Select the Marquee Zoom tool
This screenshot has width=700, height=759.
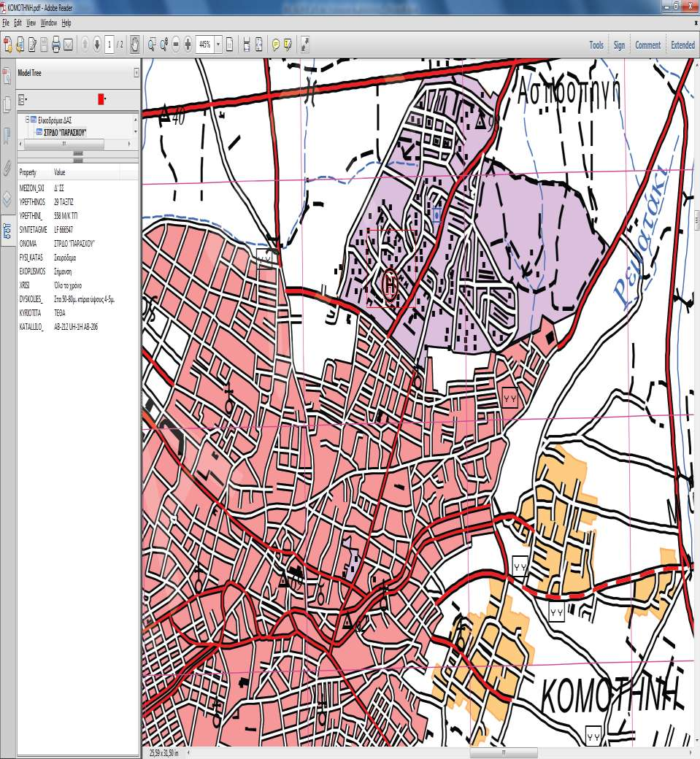152,45
